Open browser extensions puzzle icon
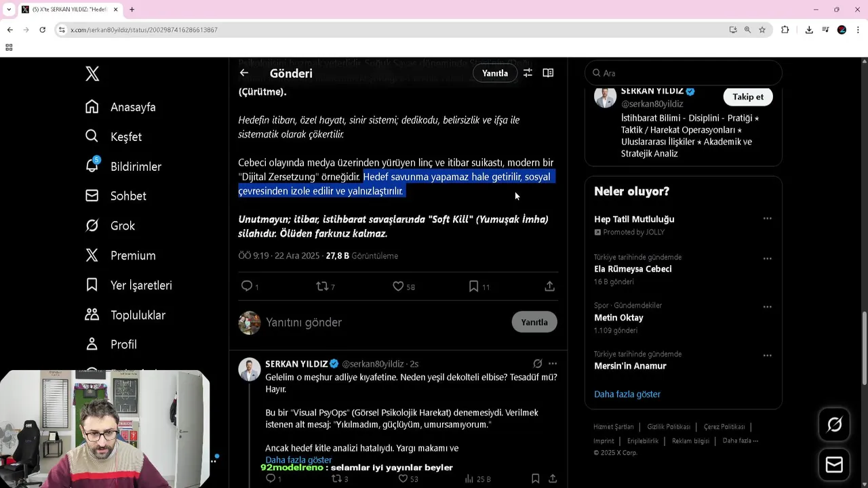This screenshot has height=488, width=868. (785, 30)
